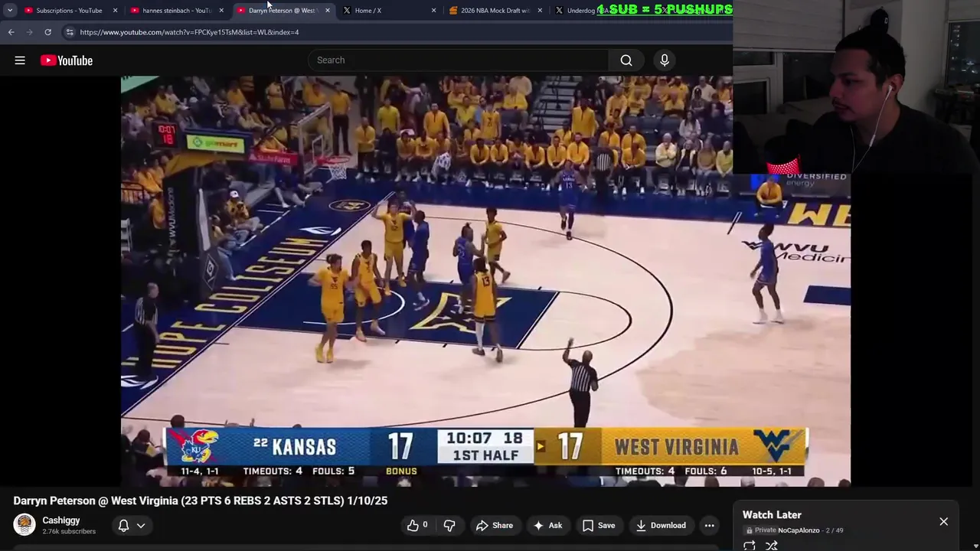The width and height of the screenshot is (980, 551).
Task: Go back in browser history
Action: click(11, 32)
